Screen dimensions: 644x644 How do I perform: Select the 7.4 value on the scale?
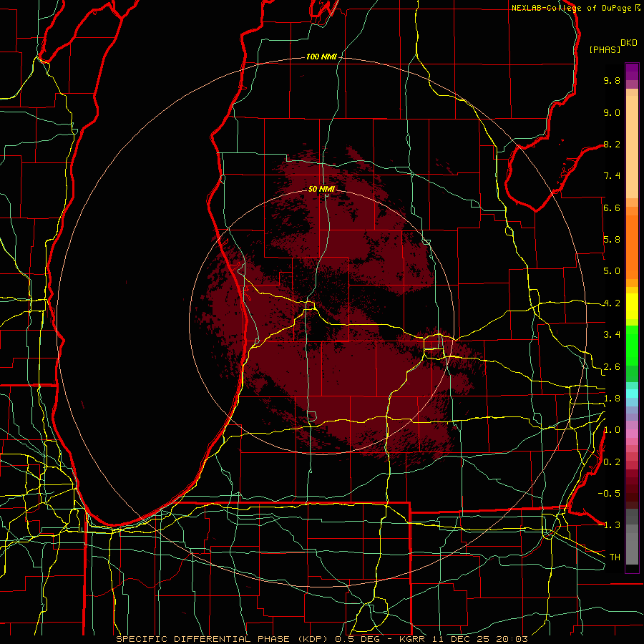[x=612, y=176]
